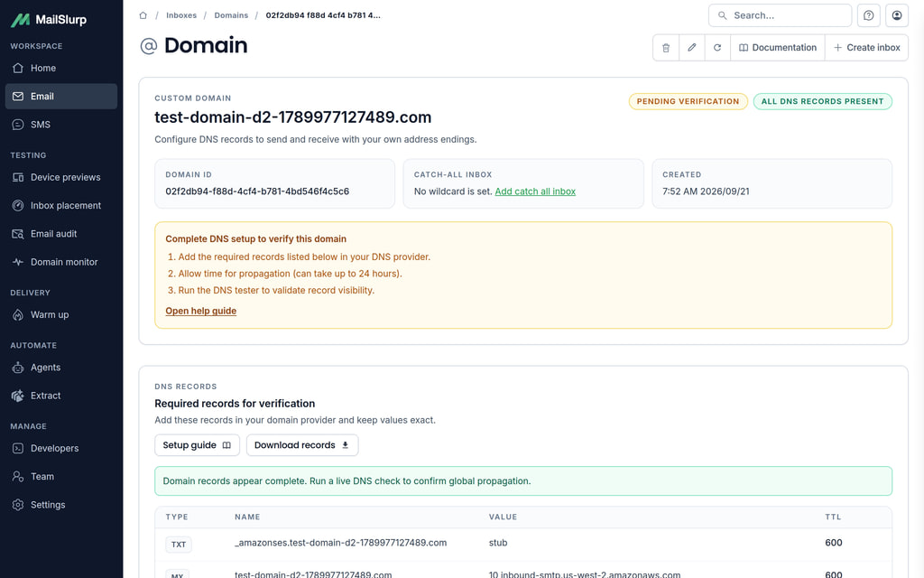Go to Inboxes breadcrumb

point(180,15)
